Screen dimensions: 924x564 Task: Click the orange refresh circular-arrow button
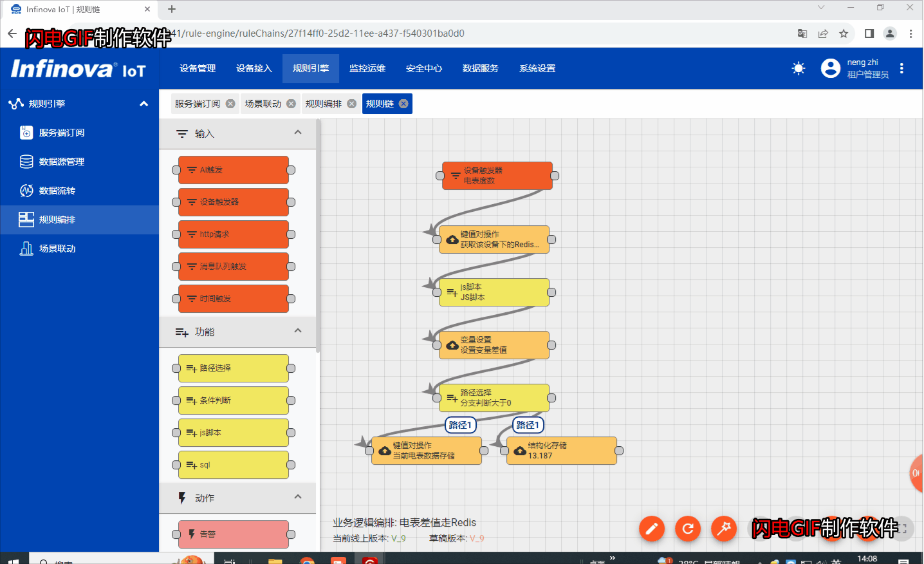[x=688, y=529]
